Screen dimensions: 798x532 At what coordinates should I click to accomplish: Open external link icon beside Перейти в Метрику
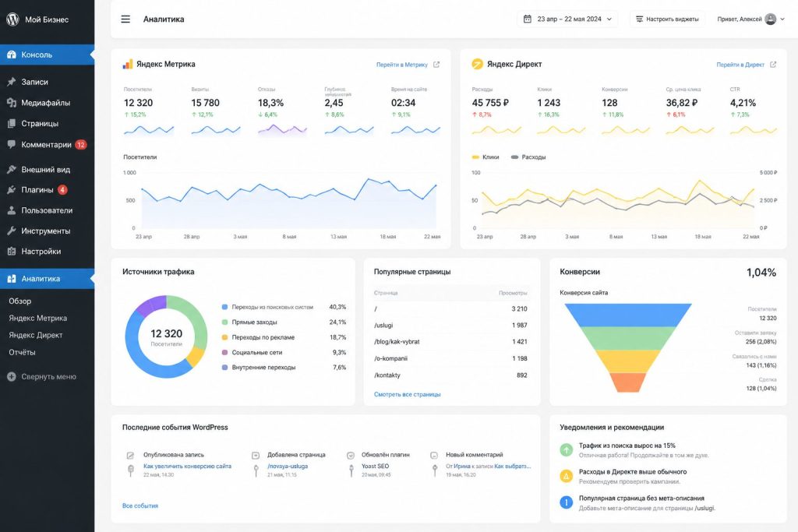point(436,65)
